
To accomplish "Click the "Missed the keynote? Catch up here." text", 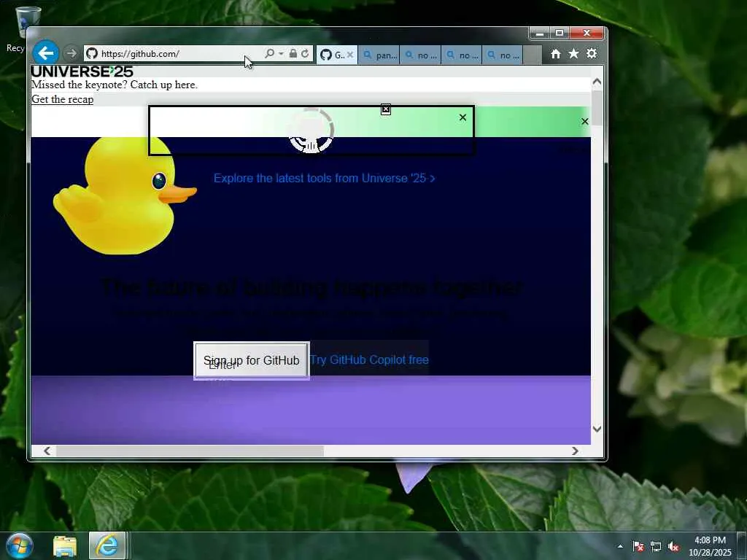I will point(114,85).
